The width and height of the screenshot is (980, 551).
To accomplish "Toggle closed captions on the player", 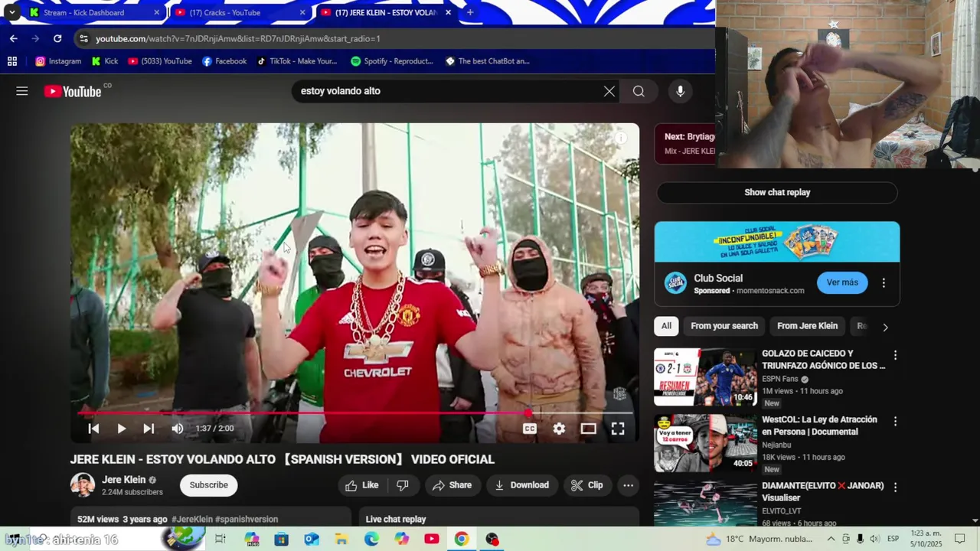I will [x=529, y=429].
